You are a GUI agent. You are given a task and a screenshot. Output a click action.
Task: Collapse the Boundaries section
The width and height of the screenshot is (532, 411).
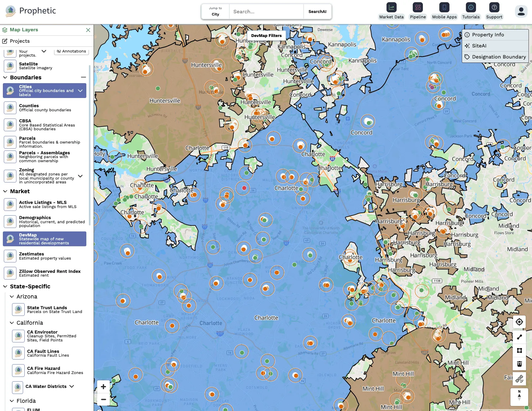point(5,77)
